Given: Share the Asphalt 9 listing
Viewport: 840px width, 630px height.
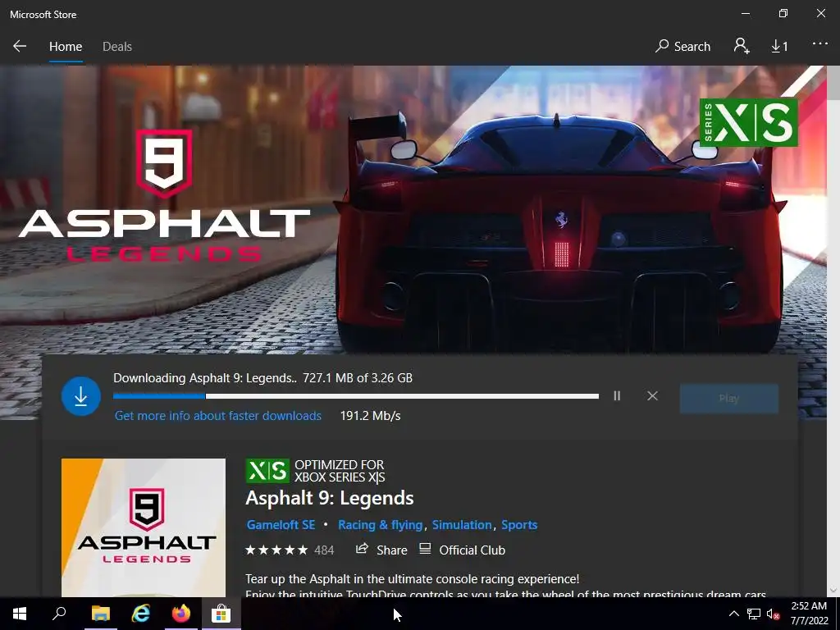Looking at the screenshot, I should 381,550.
